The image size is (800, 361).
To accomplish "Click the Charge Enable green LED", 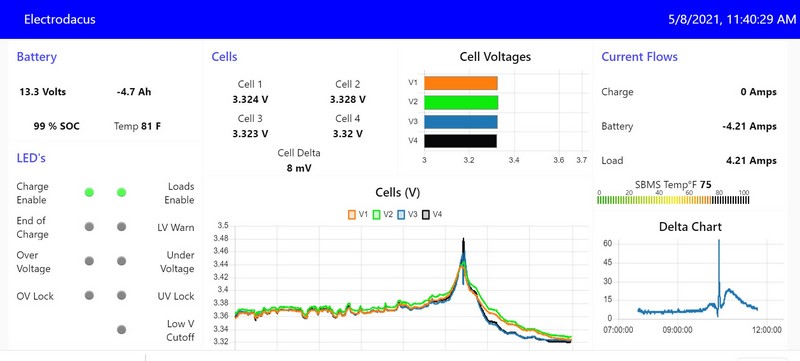I will point(89,192).
